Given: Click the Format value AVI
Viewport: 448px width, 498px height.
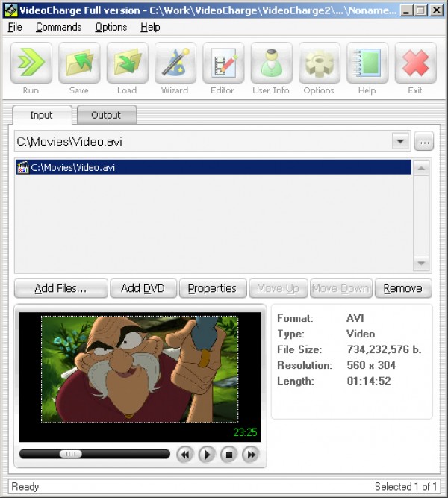Looking at the screenshot, I should 355,318.
